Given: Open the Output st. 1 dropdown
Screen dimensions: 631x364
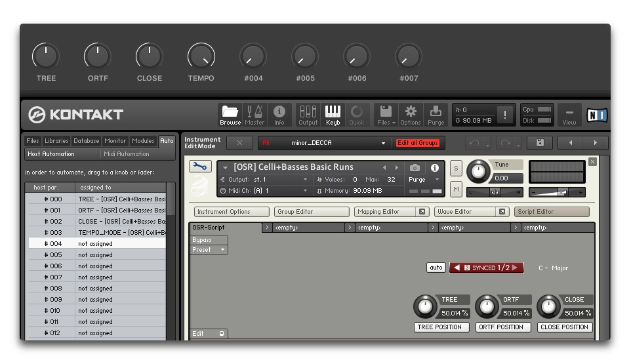Looking at the screenshot, I should pos(264,180).
